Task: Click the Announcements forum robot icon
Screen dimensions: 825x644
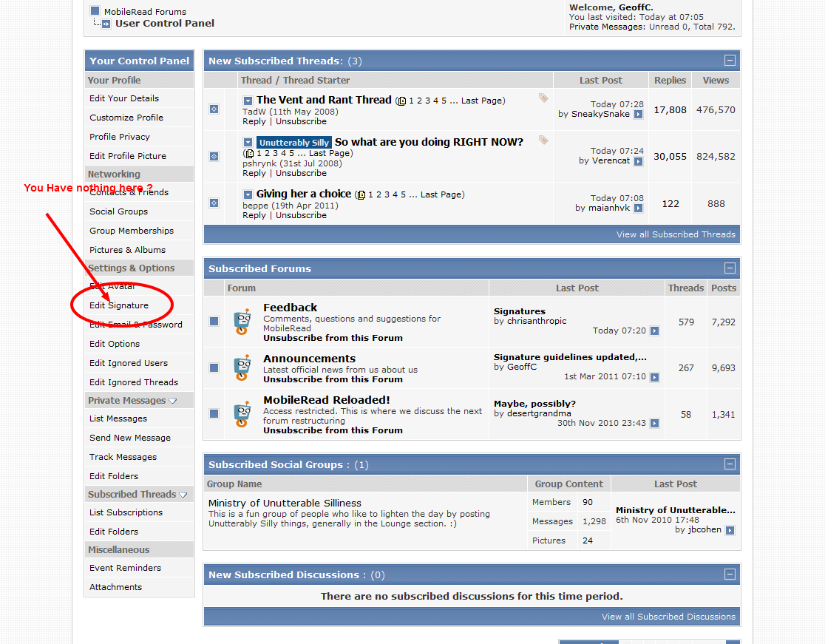Action: coord(242,367)
